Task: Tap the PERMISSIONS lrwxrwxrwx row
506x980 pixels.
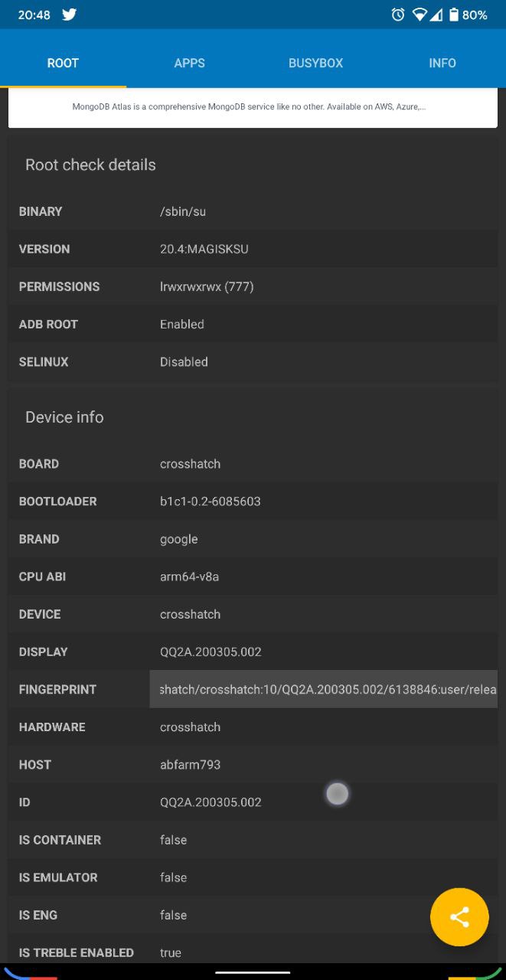Action: 253,286
